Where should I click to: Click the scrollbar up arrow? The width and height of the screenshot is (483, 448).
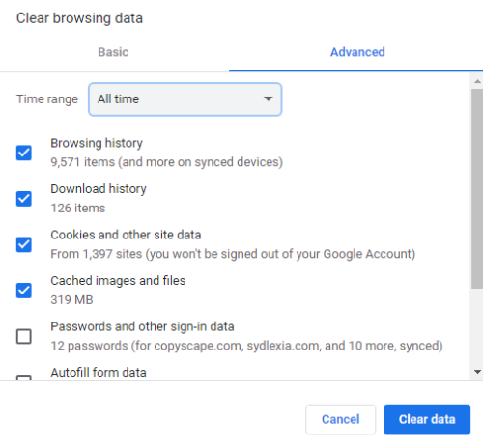pyautogui.click(x=477, y=81)
